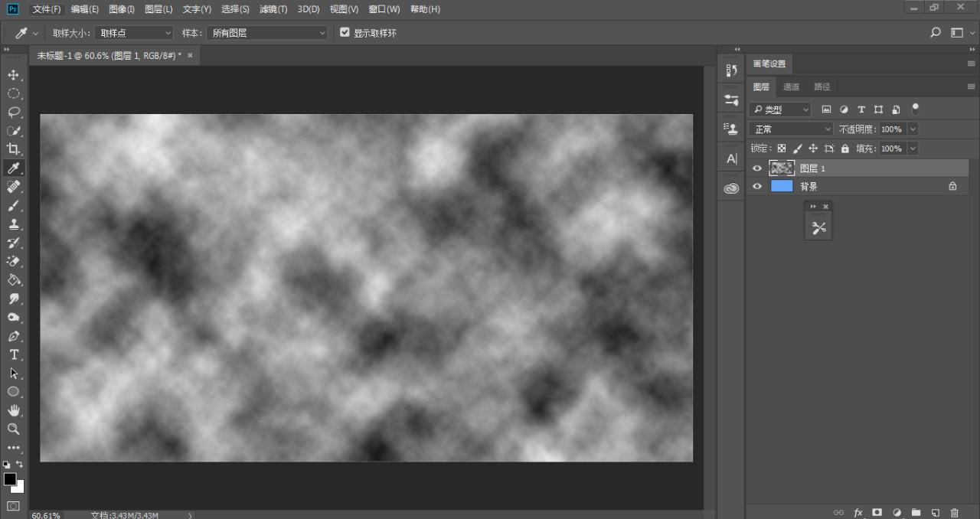Viewport: 980px width, 519px height.
Task: Toggle Quick Mask mode
Action: click(14, 506)
